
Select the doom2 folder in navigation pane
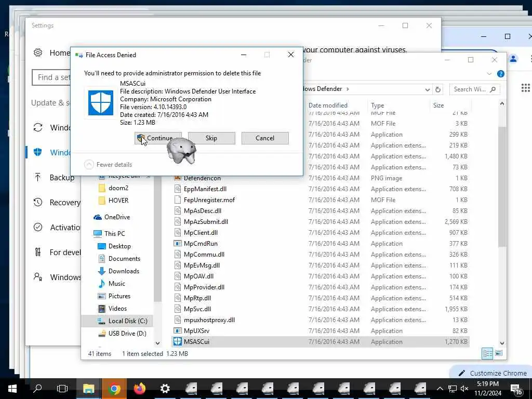click(118, 188)
